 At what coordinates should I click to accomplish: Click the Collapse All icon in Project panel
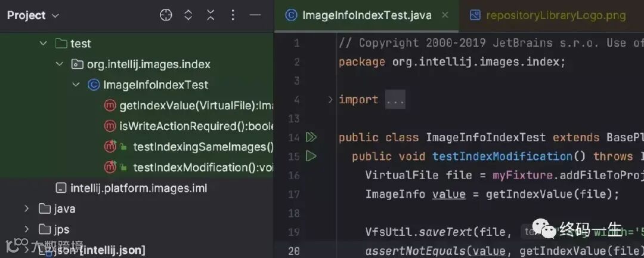(x=210, y=16)
